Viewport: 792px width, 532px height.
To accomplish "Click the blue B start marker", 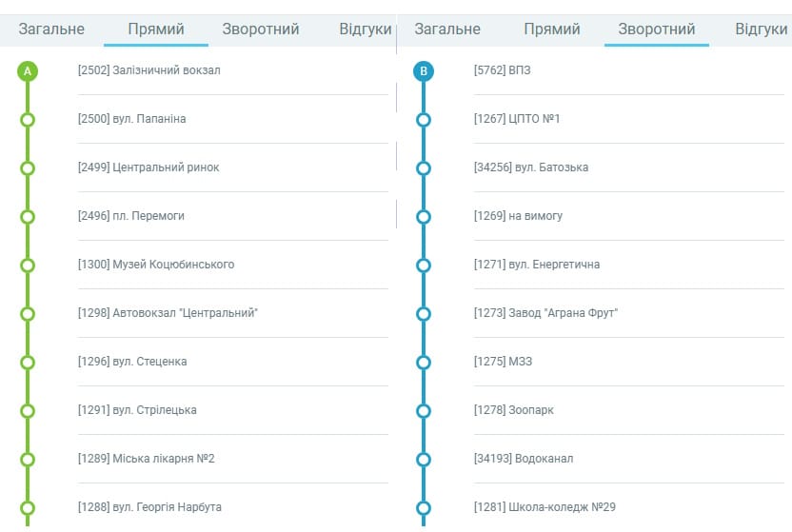I will tap(424, 70).
